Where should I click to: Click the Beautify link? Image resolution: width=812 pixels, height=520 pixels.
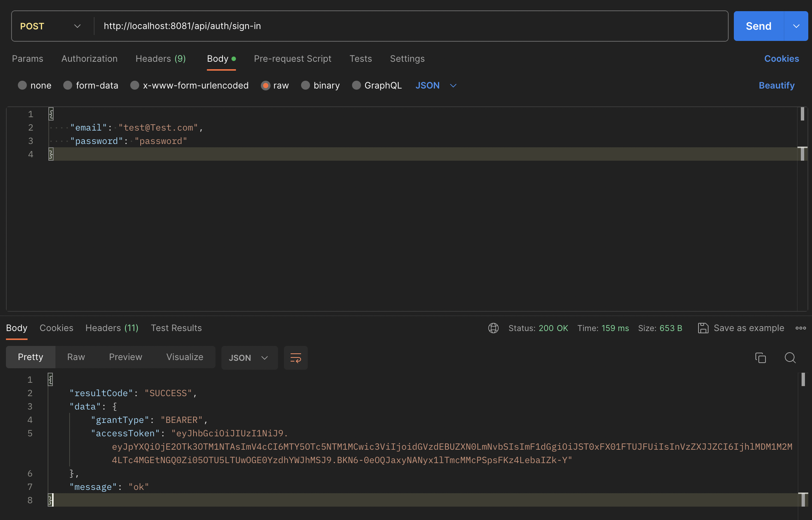click(776, 86)
